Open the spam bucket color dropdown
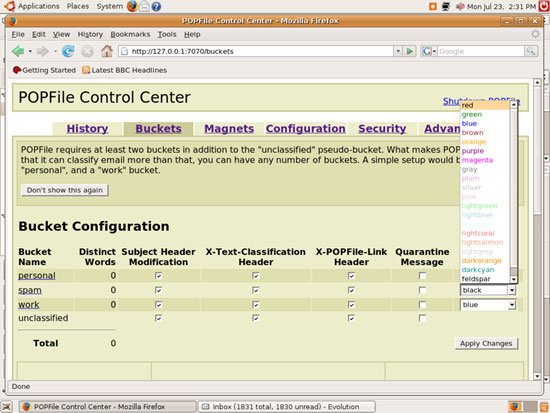 (488, 290)
